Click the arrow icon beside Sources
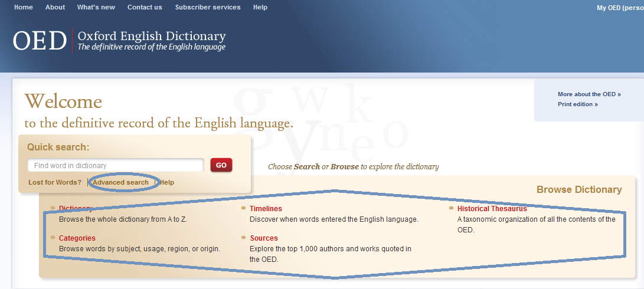Screen dimensions: 644x289 pyautogui.click(x=244, y=237)
